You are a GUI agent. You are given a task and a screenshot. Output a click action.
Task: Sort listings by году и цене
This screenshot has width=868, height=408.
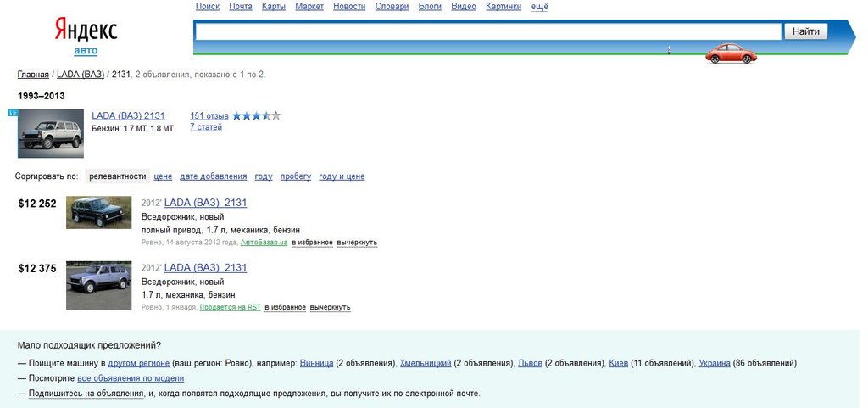click(x=342, y=176)
